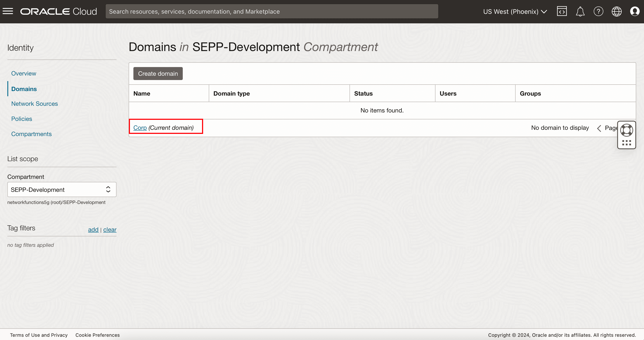Add a tag filter
The width and height of the screenshot is (644, 340).
pos(93,229)
